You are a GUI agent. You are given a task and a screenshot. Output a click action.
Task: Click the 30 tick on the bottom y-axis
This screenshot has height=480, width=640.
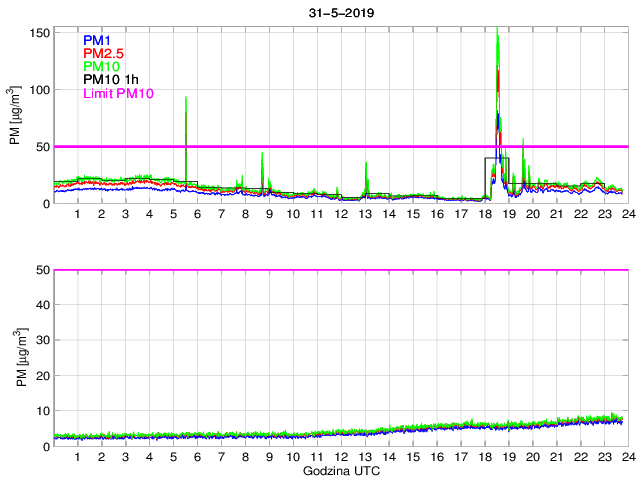[x=42, y=340]
